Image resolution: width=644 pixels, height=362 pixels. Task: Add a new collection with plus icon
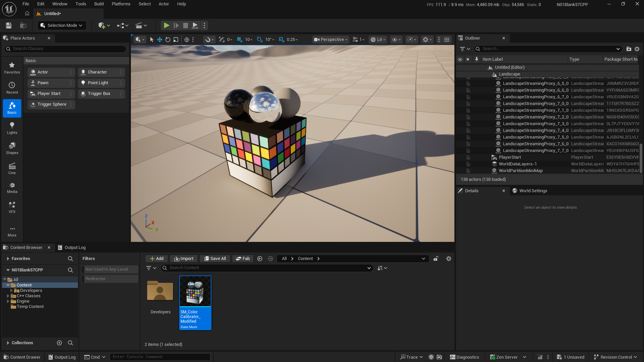pyautogui.click(x=59, y=343)
